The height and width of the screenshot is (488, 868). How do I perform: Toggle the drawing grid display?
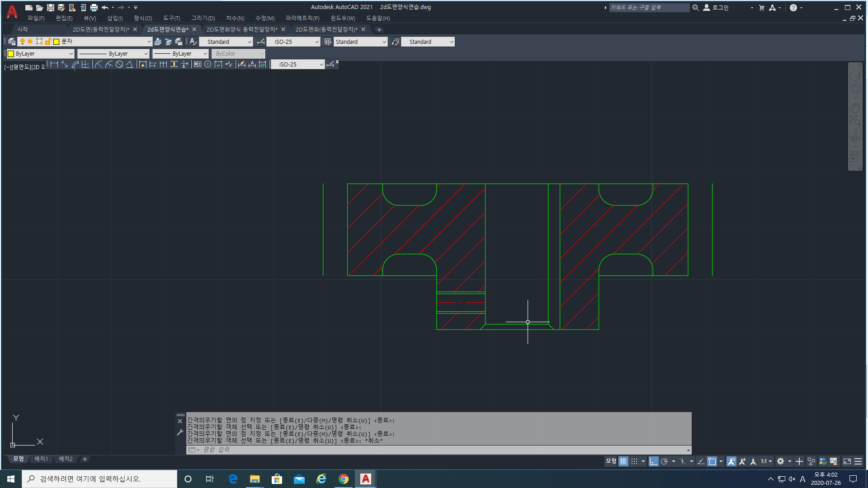tap(623, 461)
